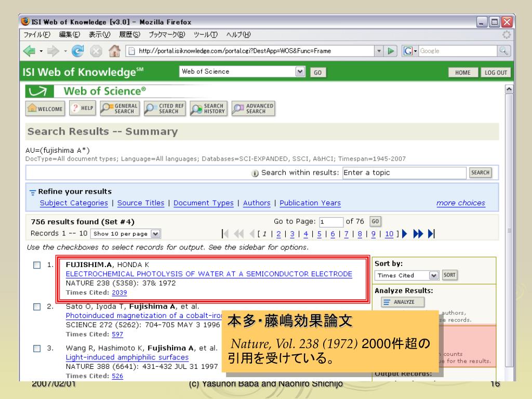Check the box for record 2
The height and width of the screenshot is (399, 532).
[37, 307]
